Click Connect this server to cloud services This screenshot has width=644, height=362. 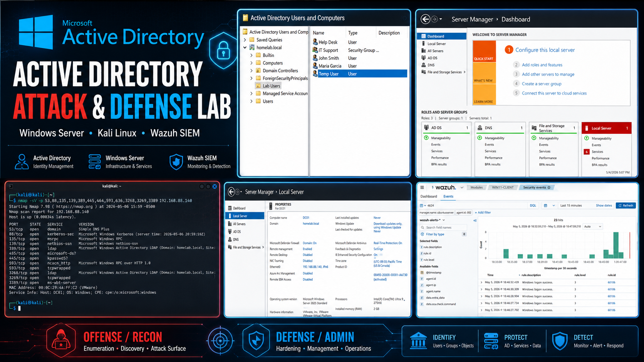pos(554,93)
